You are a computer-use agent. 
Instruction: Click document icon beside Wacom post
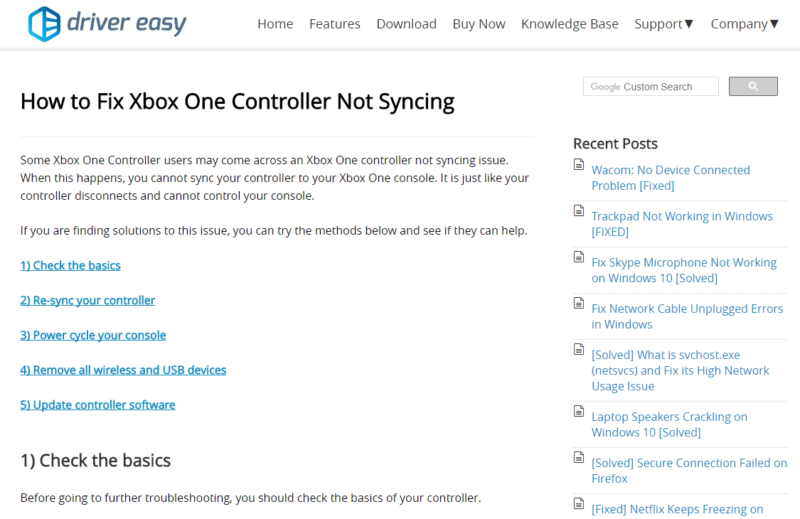tap(579, 164)
